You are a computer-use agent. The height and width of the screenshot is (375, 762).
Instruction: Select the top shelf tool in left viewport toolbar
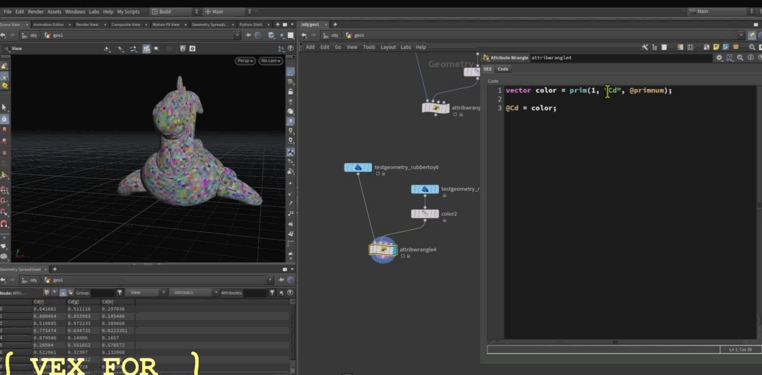(x=4, y=66)
